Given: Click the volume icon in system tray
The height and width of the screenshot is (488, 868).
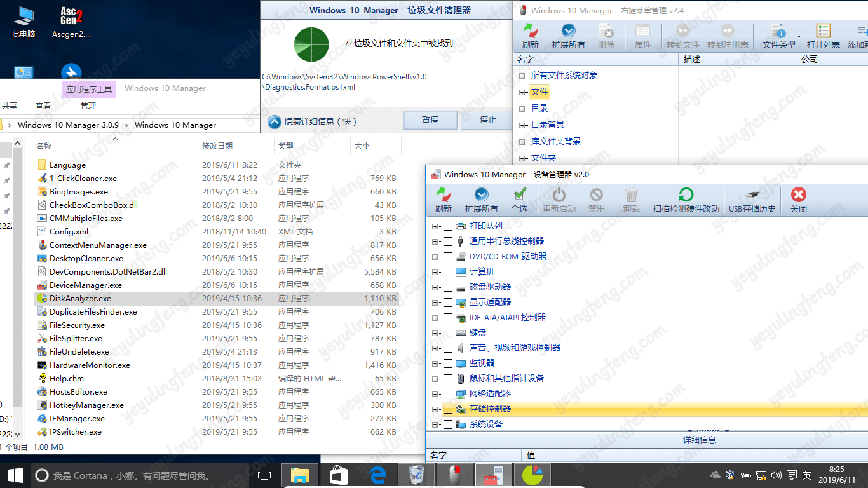Looking at the screenshot, I should pyautogui.click(x=776, y=475).
